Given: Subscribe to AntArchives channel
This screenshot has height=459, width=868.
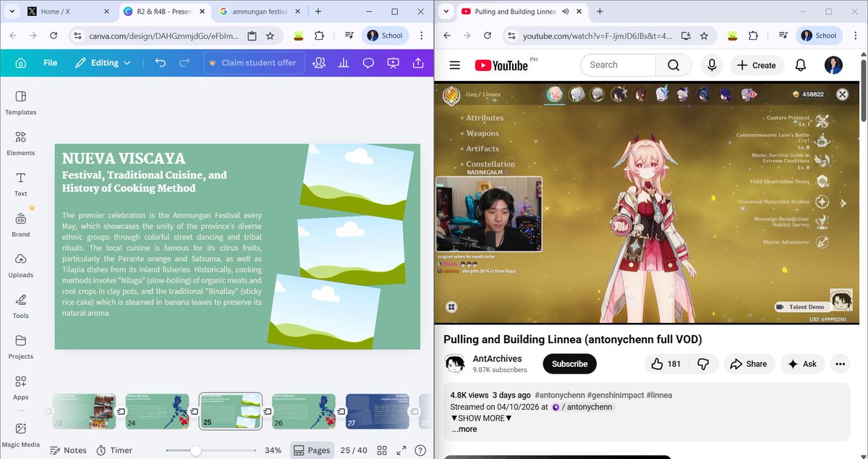Looking at the screenshot, I should [x=570, y=363].
